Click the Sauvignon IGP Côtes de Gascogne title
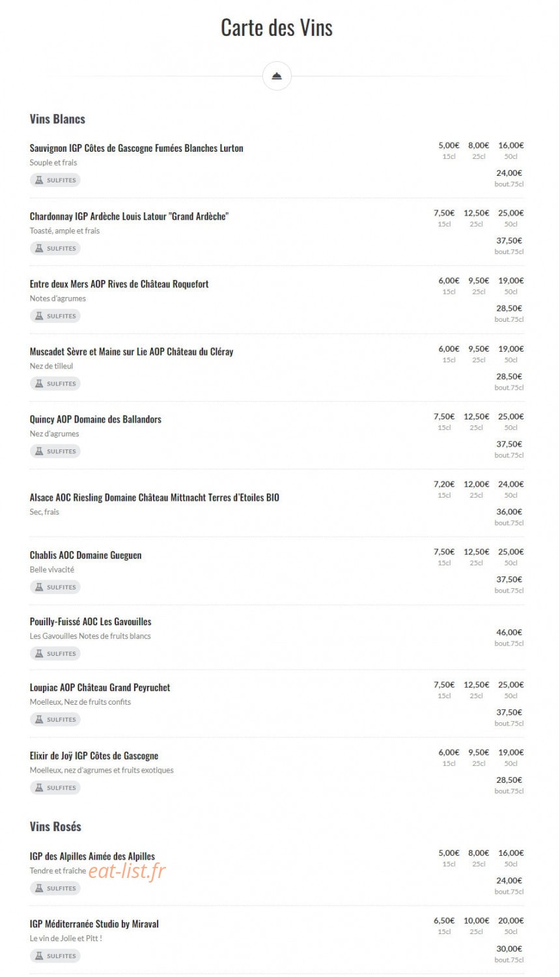Screen dimensions: 560x977 [x=136, y=149]
